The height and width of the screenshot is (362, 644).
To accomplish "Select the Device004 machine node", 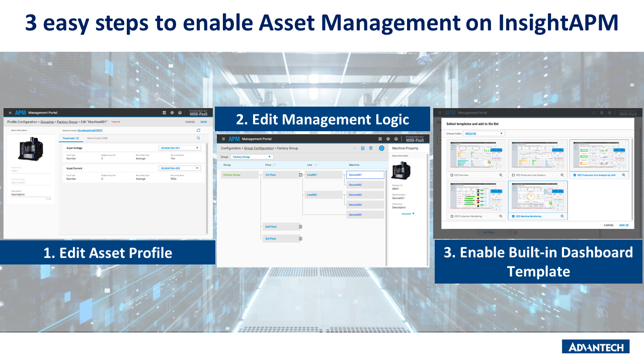I will point(365,205).
